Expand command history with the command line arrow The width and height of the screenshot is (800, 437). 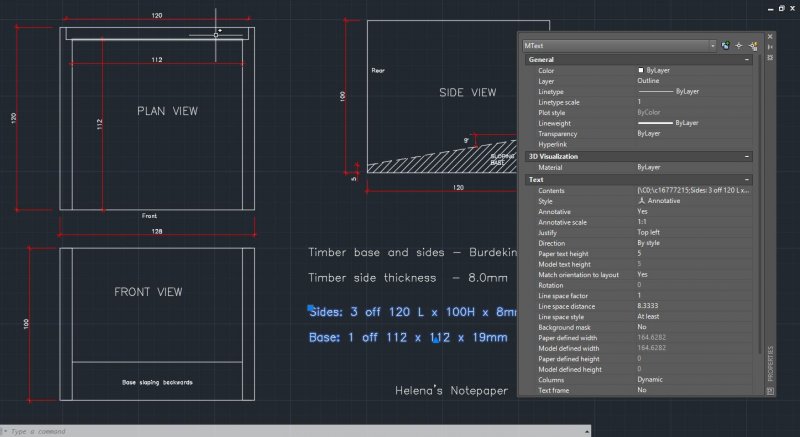(5, 431)
